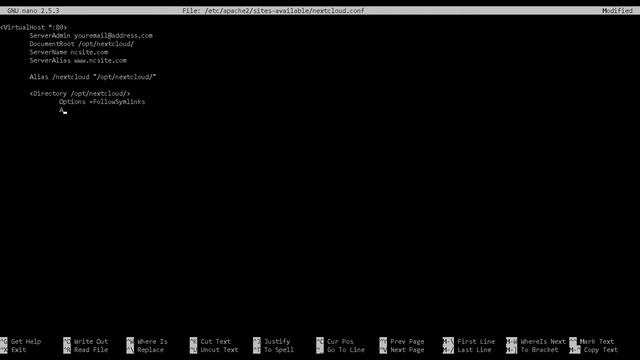Click the Last Line shortcut label

pos(474,350)
